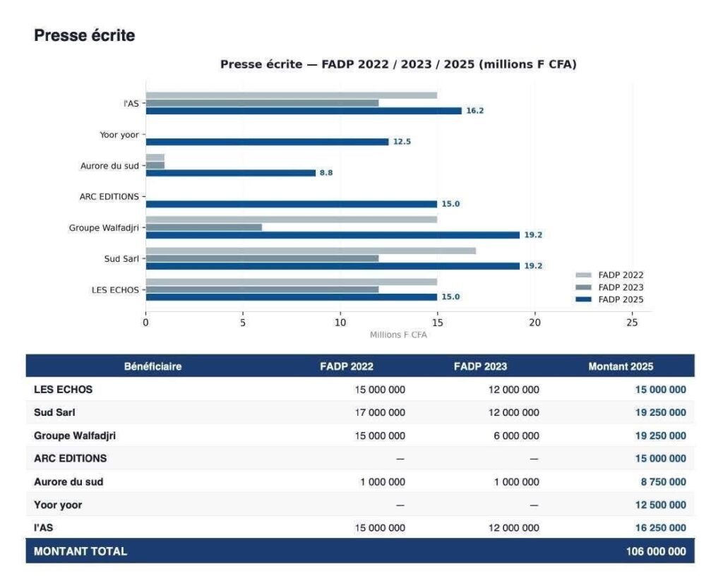Select the MONTANT TOTAL row label
The image size is (723, 588).
tap(80, 551)
